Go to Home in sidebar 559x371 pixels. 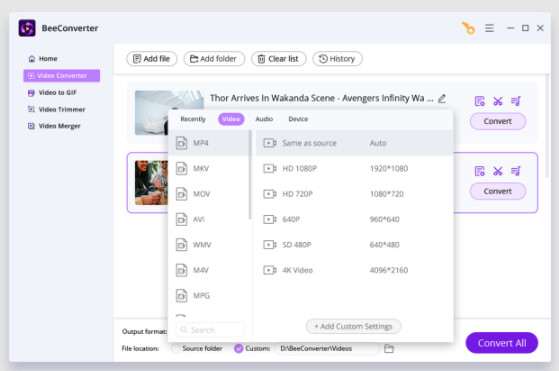click(43, 58)
